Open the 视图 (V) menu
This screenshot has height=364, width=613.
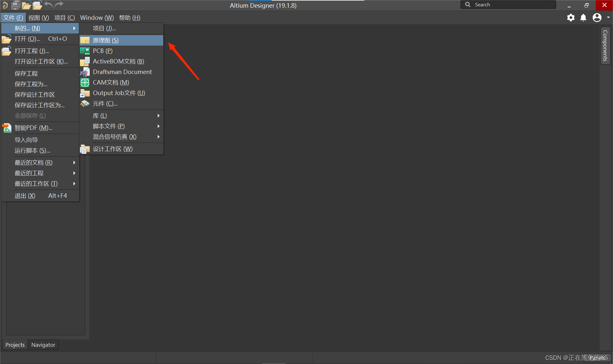pyautogui.click(x=38, y=18)
